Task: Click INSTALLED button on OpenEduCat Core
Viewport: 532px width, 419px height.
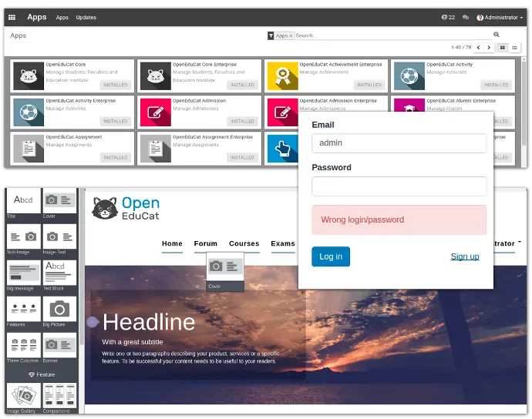Action: [116, 85]
